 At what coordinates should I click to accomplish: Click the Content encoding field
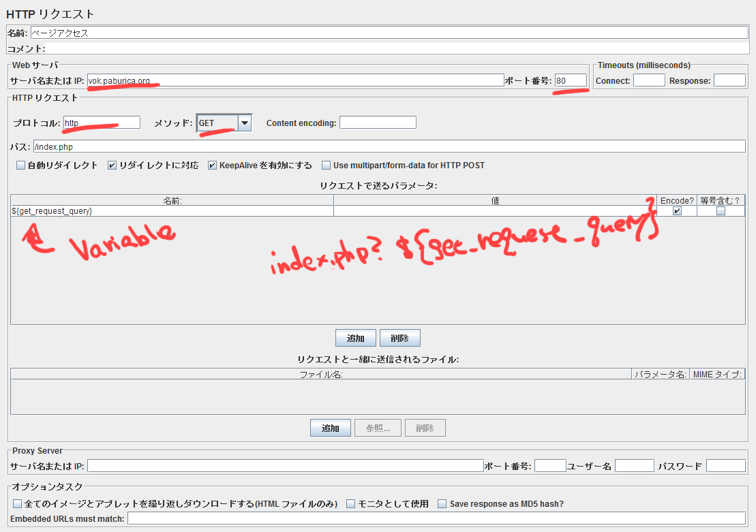pos(378,123)
